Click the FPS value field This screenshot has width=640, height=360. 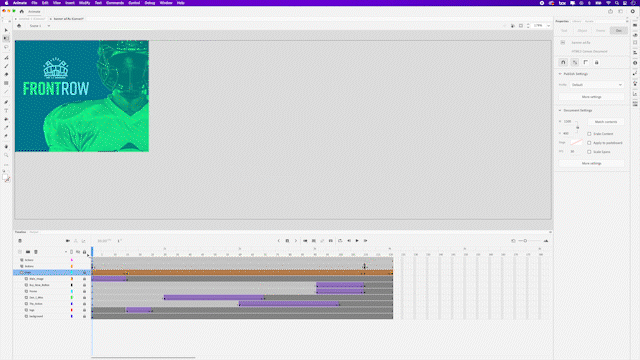coord(573,151)
